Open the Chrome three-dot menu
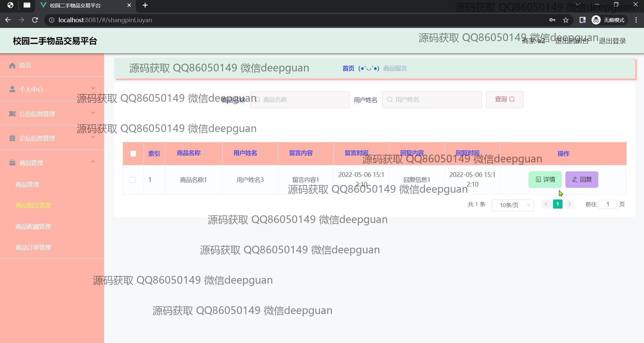The width and height of the screenshot is (644, 343). point(636,20)
